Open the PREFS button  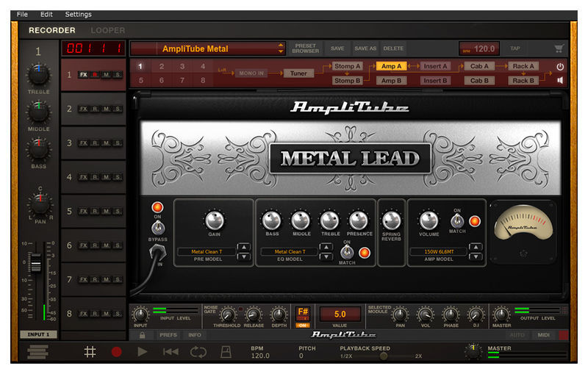tap(168, 335)
